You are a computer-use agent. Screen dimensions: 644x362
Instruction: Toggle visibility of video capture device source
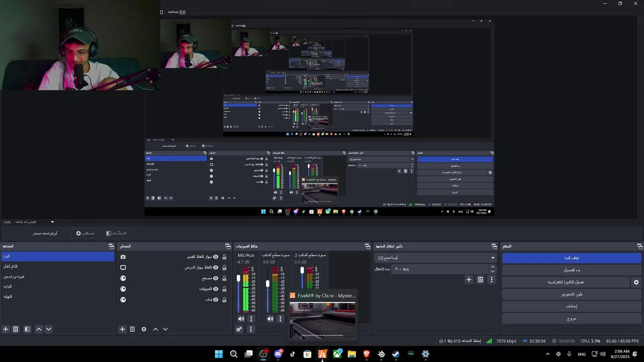pos(216,257)
